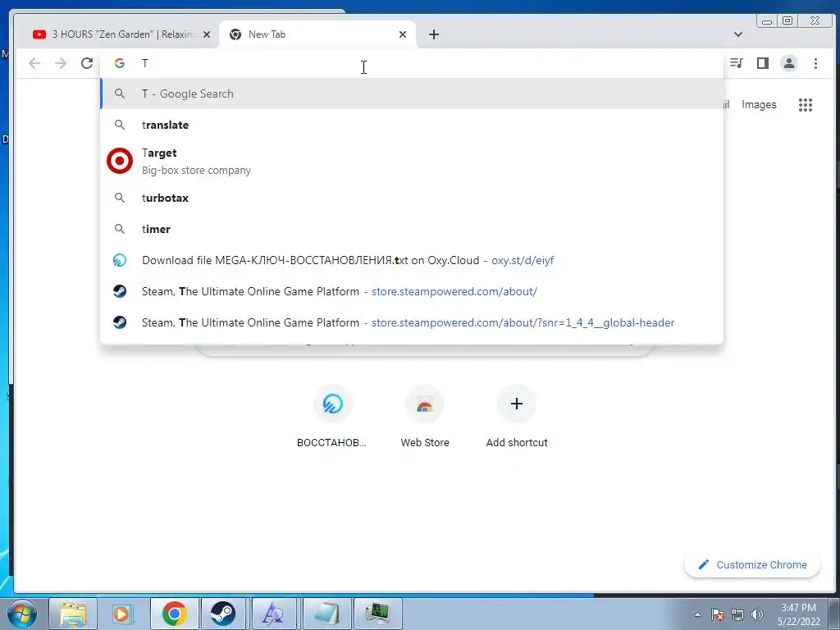Viewport: 840px width, 630px height.
Task: Expand the tab search chevron
Action: pos(737,34)
